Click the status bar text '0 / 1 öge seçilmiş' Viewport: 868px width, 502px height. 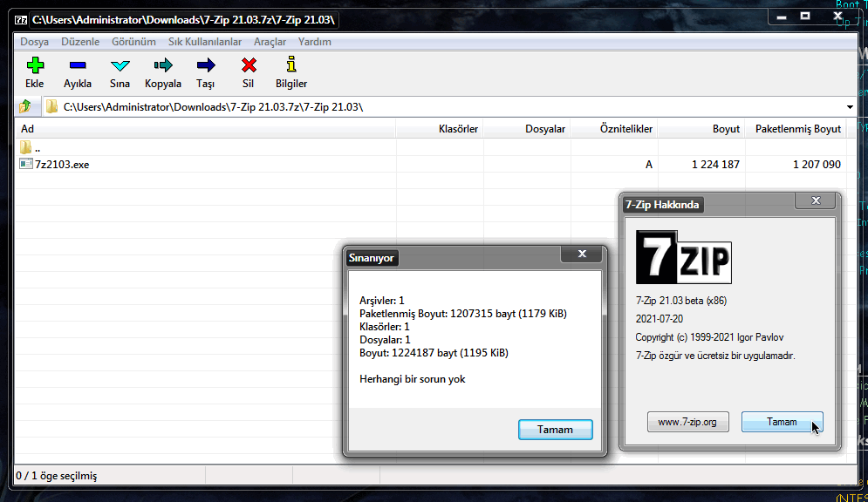pos(57,476)
